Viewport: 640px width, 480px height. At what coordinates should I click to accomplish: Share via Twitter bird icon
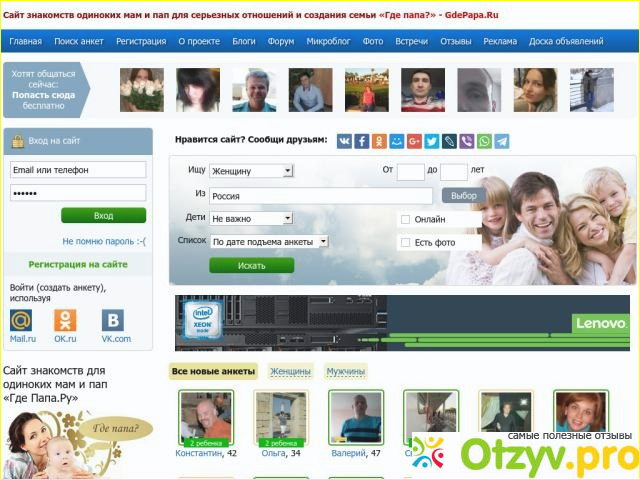(432, 142)
